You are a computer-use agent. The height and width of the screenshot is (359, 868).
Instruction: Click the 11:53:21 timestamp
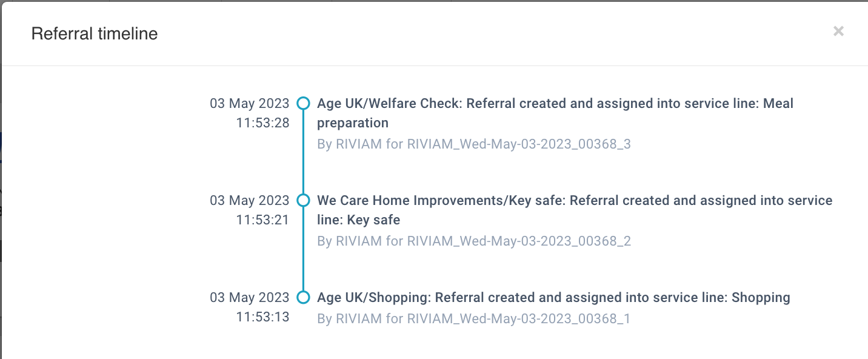click(x=262, y=220)
